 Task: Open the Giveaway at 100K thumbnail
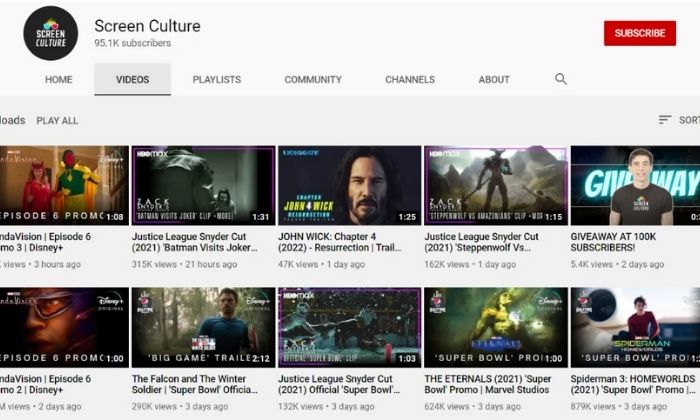click(x=635, y=185)
